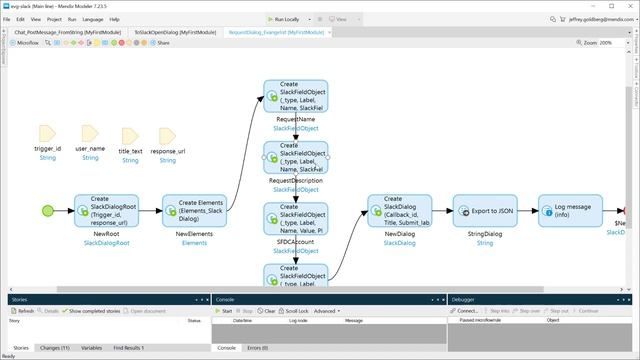This screenshot has width=640, height=360.
Task: Select the trigger_id parameter icon
Action: 47,134
